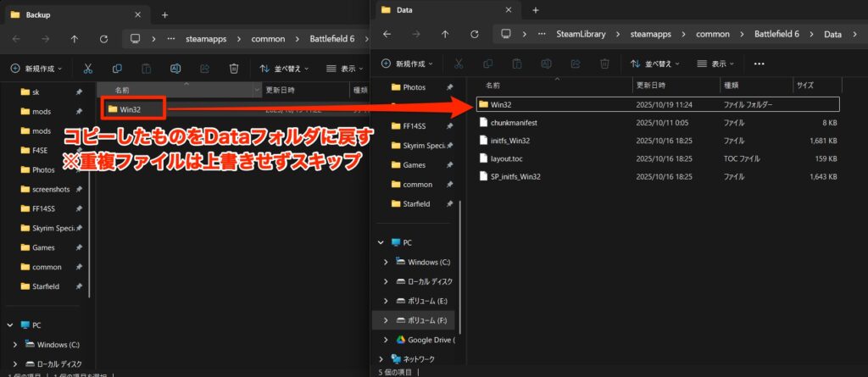This screenshot has width=868, height=377.
Task: Refresh the Data window folder view
Action: click(x=475, y=35)
